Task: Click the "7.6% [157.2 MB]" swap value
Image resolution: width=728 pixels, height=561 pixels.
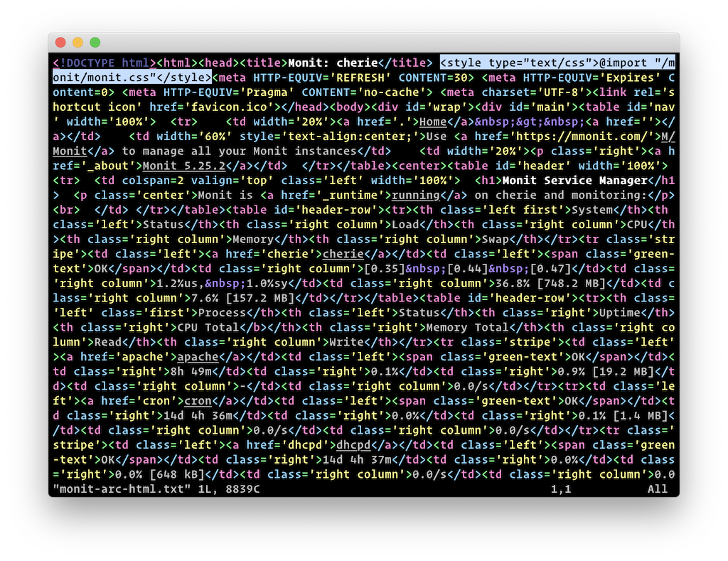Action: [x=243, y=299]
